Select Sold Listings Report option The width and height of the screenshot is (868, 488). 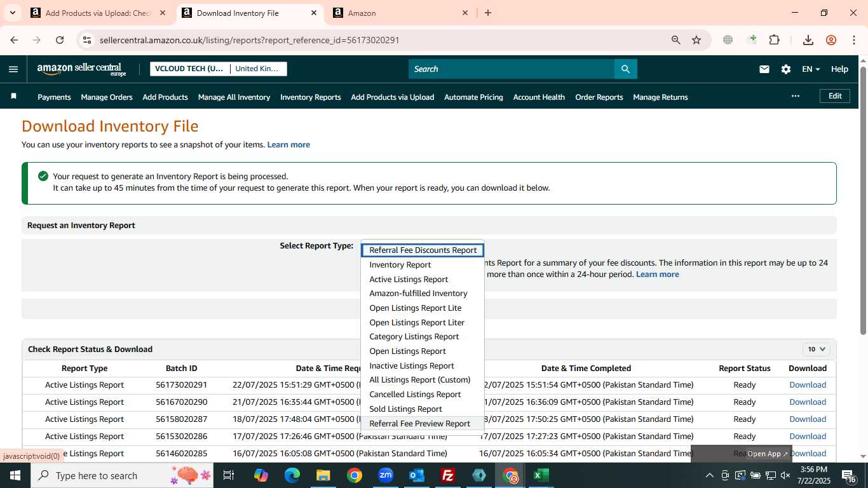pyautogui.click(x=423, y=409)
